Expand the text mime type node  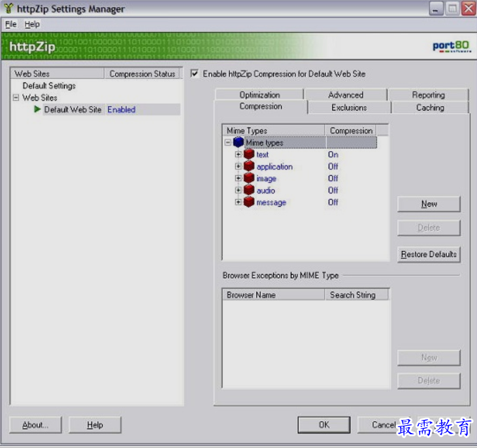(x=238, y=154)
